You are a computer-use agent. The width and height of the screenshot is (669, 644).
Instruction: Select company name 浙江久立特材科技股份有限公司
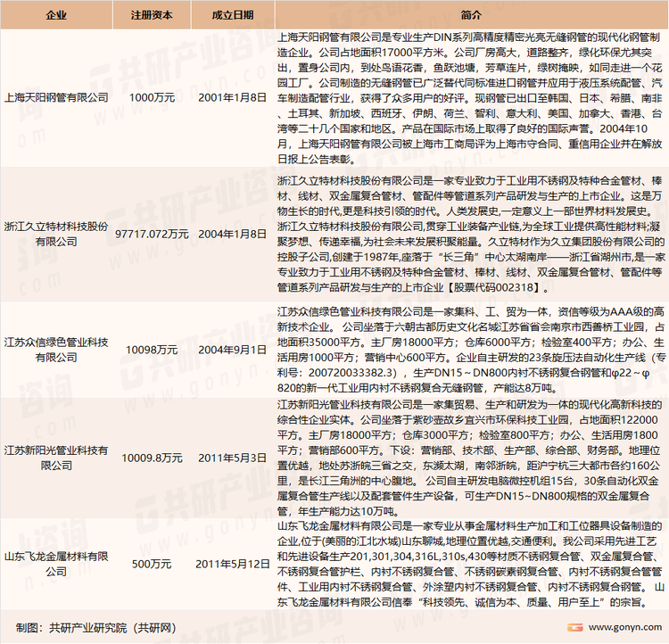tap(56, 234)
